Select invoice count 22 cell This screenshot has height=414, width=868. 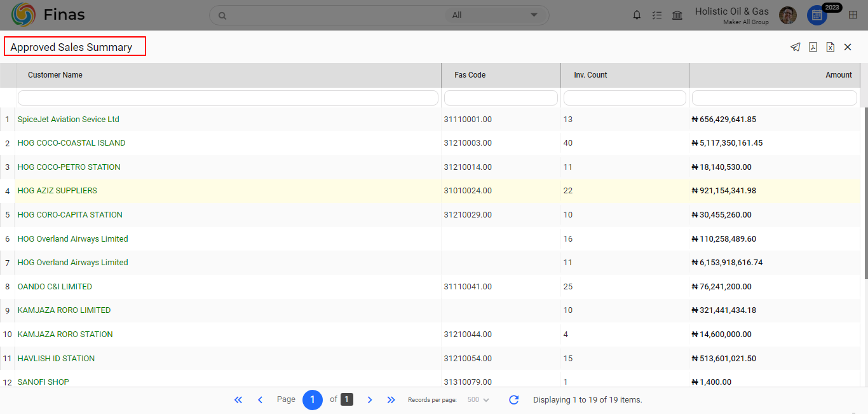pos(568,191)
